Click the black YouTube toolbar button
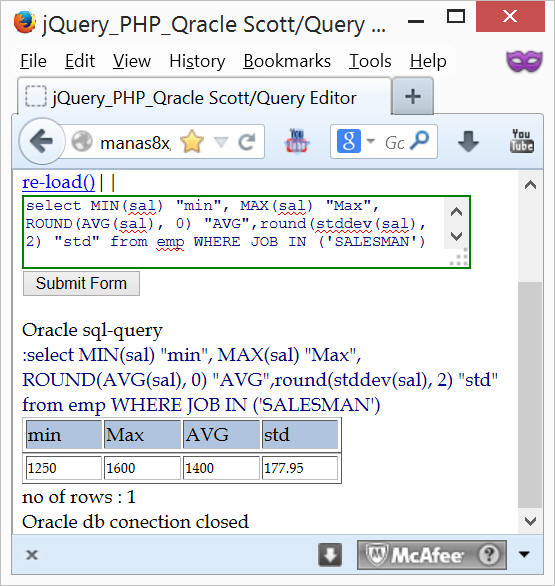This screenshot has width=555, height=586. click(x=522, y=141)
